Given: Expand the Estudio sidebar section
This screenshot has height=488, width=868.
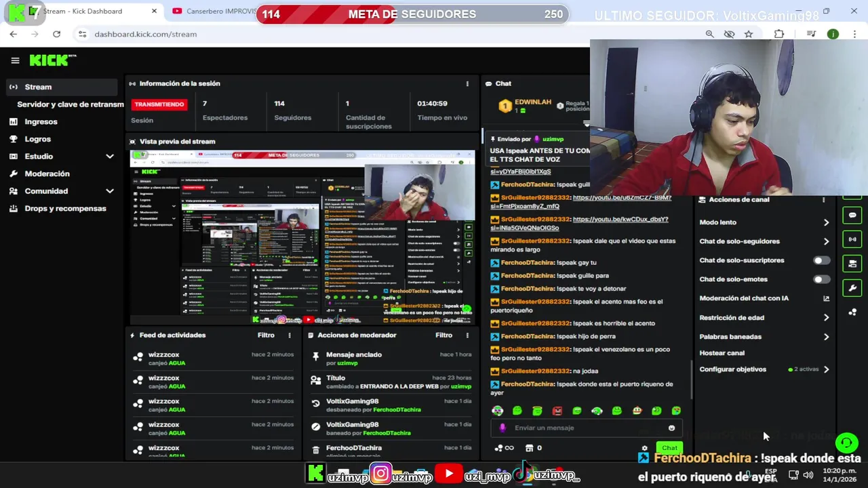Looking at the screenshot, I should point(109,157).
